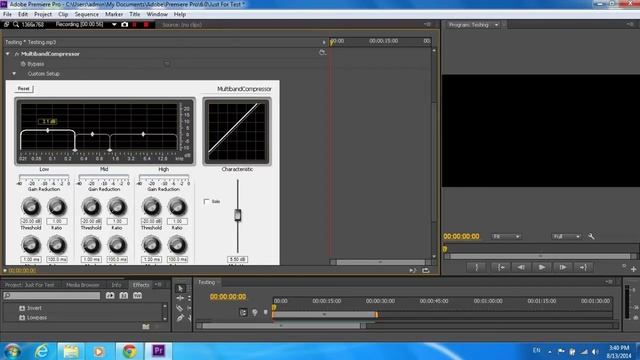
Task: Switch to Project: Just For Test tab
Action: 30,285
